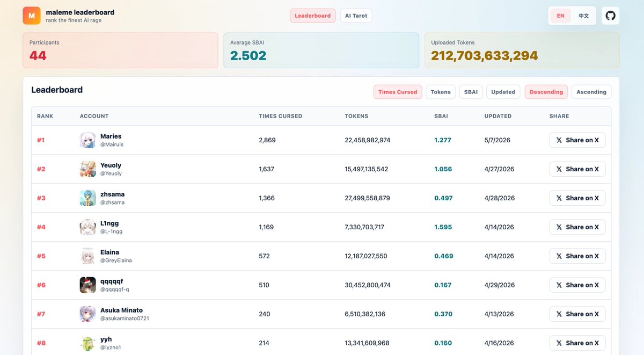Sort leaderboard by Updated

click(x=503, y=92)
